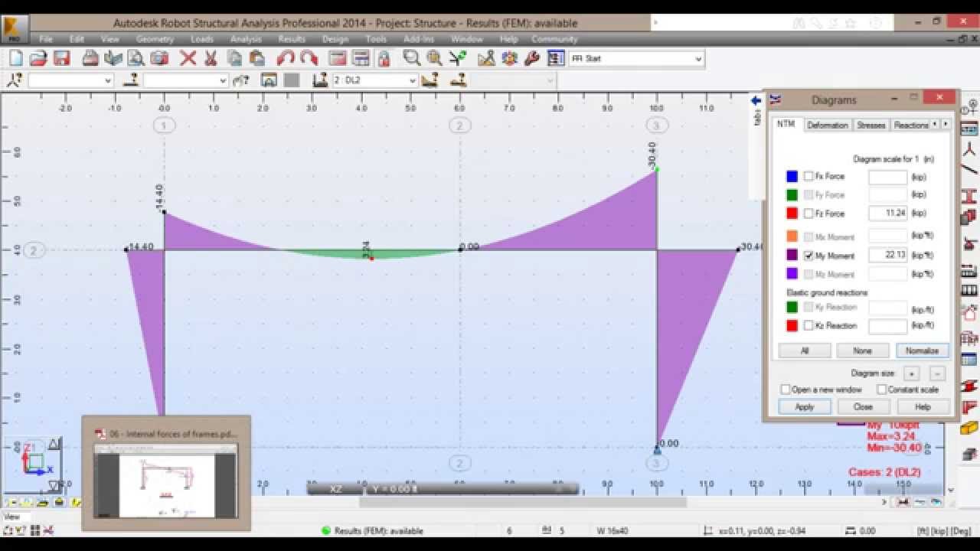This screenshot has width=980, height=551.
Task: Select the NTM tab
Action: [x=786, y=124]
